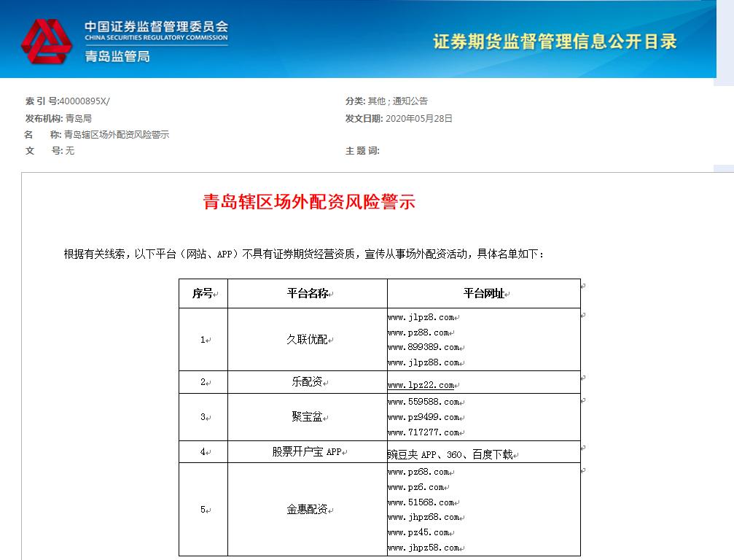734x560 pixels.
Task: Click the red title 青岛辖区场外配资风险警示
Action: pos(309,203)
